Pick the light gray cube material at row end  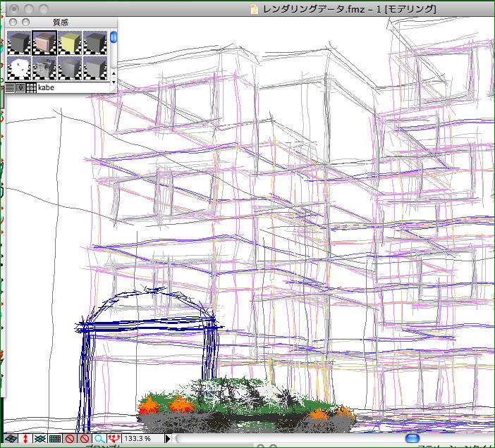(95, 68)
